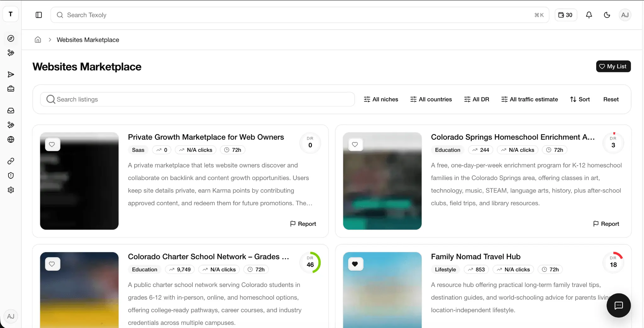Favorite Private Growth Marketplace with heart
Viewport: 644px width, 328px height.
pos(52,144)
